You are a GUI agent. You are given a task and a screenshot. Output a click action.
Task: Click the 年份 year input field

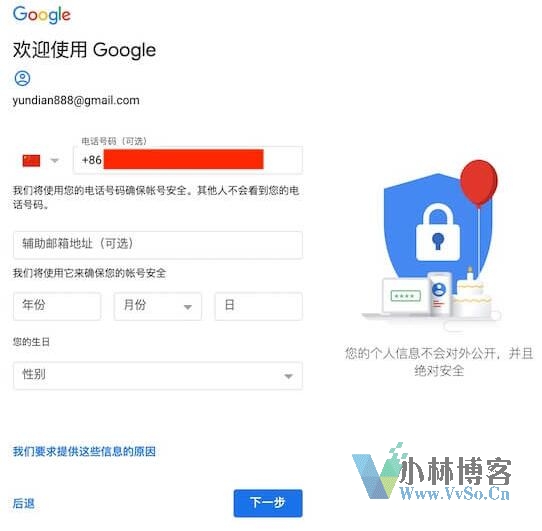(57, 306)
